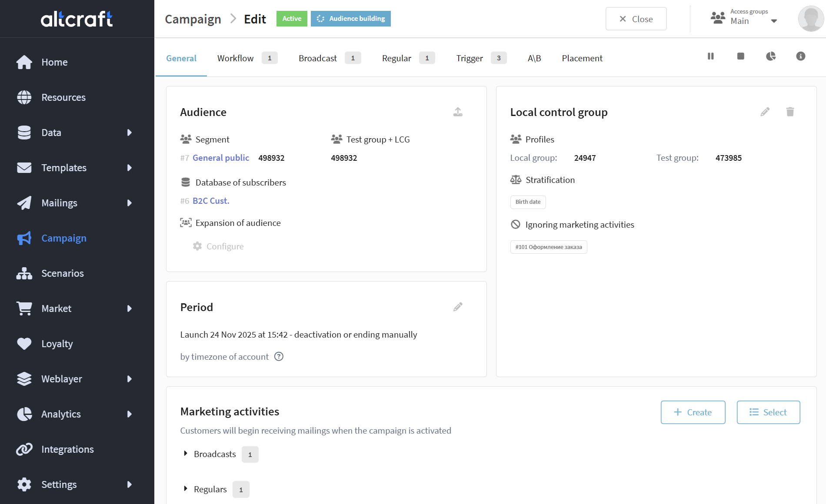
Task: Click the Audience export upload icon
Action: 458,112
